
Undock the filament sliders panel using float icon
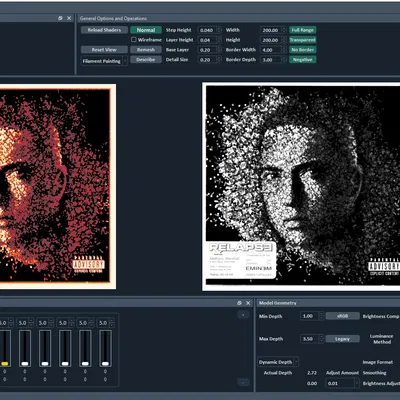tap(239, 303)
